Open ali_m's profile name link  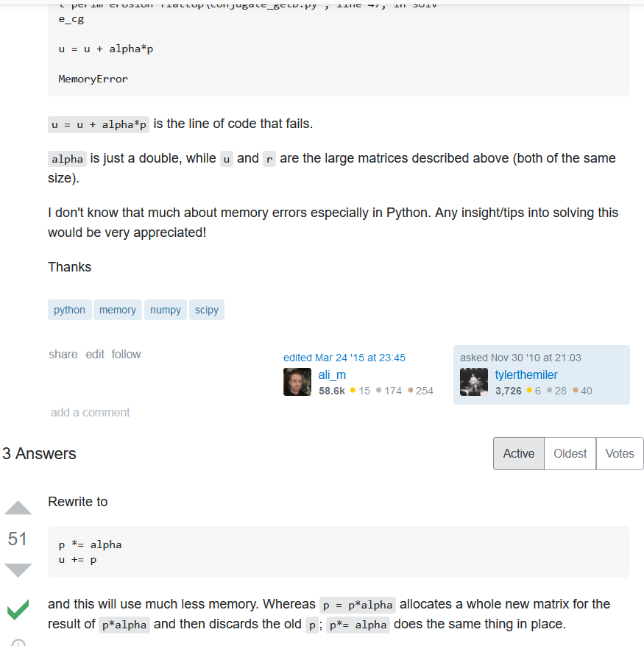(x=332, y=375)
